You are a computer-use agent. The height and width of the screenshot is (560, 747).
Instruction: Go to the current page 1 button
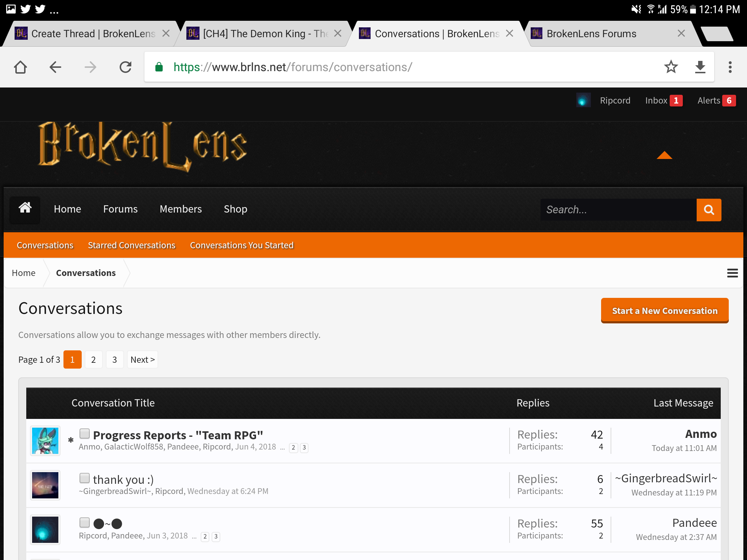(x=72, y=359)
